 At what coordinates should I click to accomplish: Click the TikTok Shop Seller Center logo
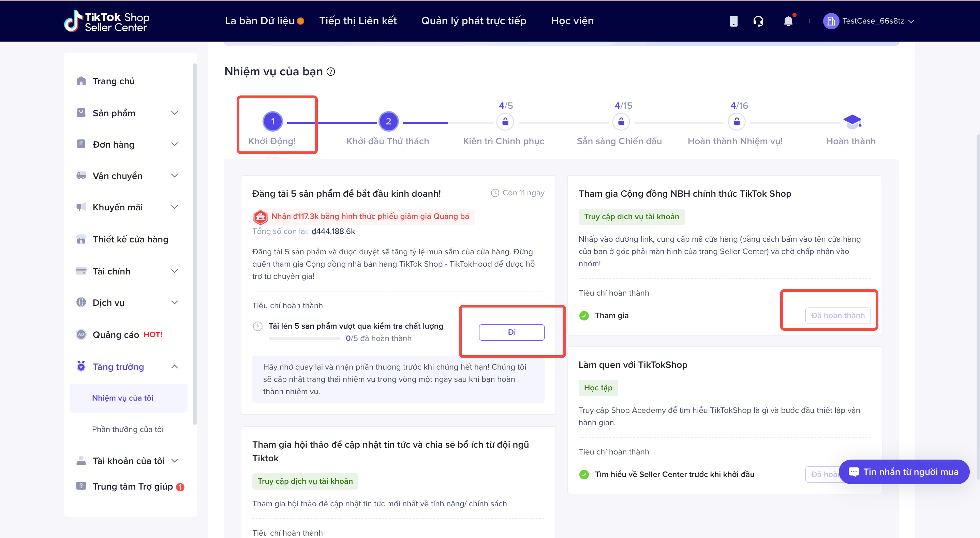(x=107, y=21)
